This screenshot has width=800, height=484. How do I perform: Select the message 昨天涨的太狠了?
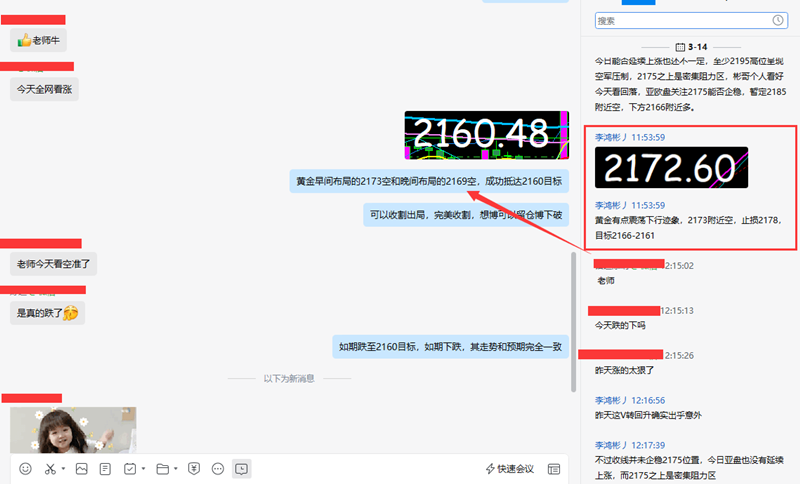(x=624, y=370)
